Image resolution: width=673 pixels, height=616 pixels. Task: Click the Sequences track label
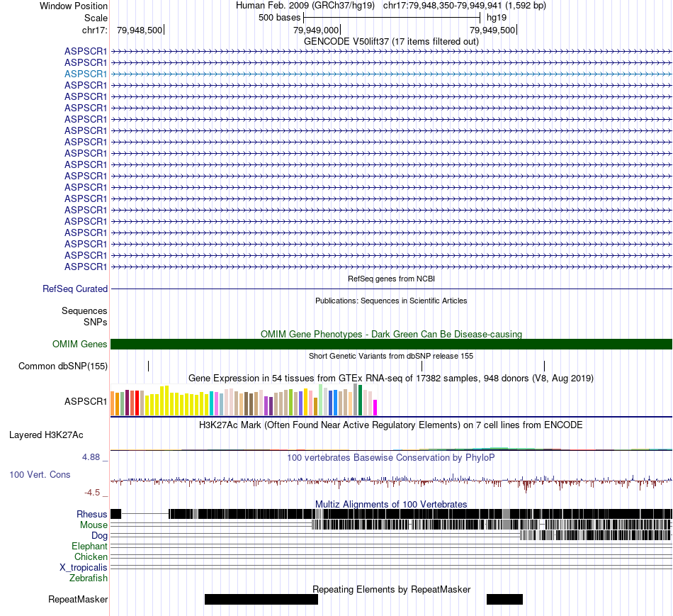[84, 310]
